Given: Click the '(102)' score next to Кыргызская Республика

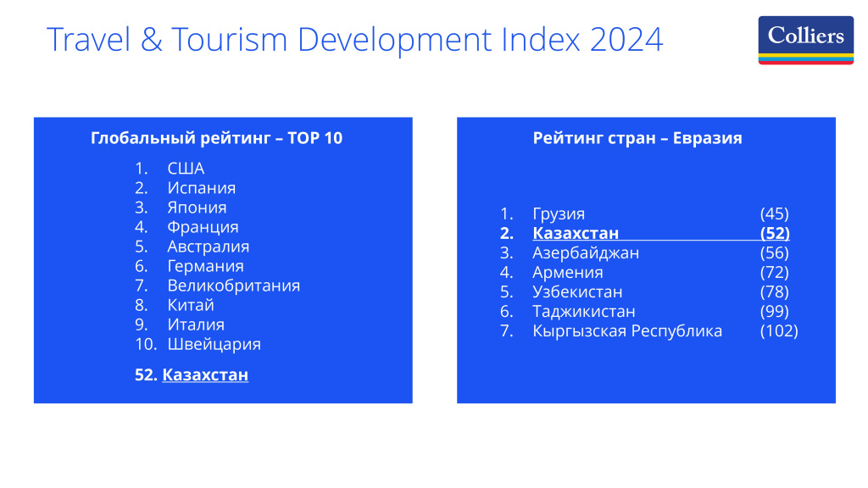Looking at the screenshot, I should 781,330.
